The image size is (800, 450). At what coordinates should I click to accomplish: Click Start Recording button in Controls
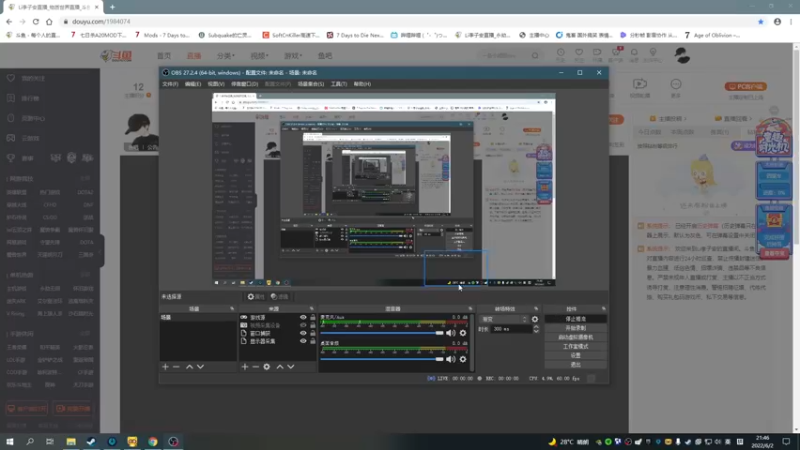pyautogui.click(x=576, y=328)
